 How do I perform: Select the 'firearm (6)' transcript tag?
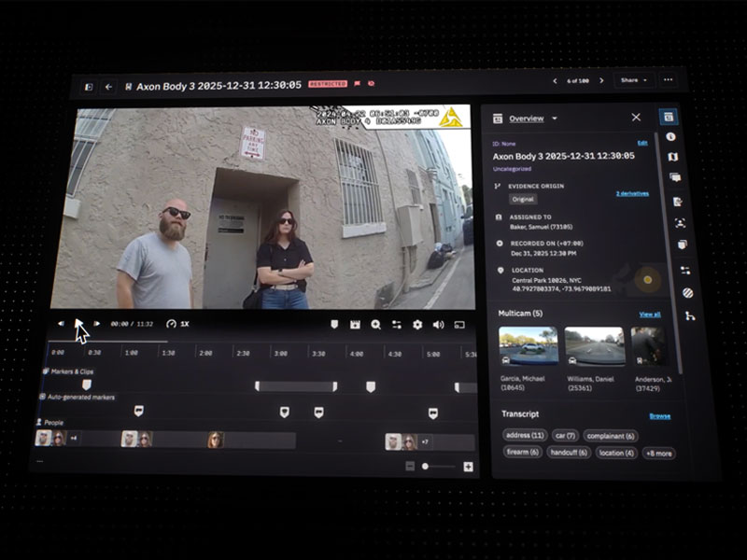(x=521, y=452)
